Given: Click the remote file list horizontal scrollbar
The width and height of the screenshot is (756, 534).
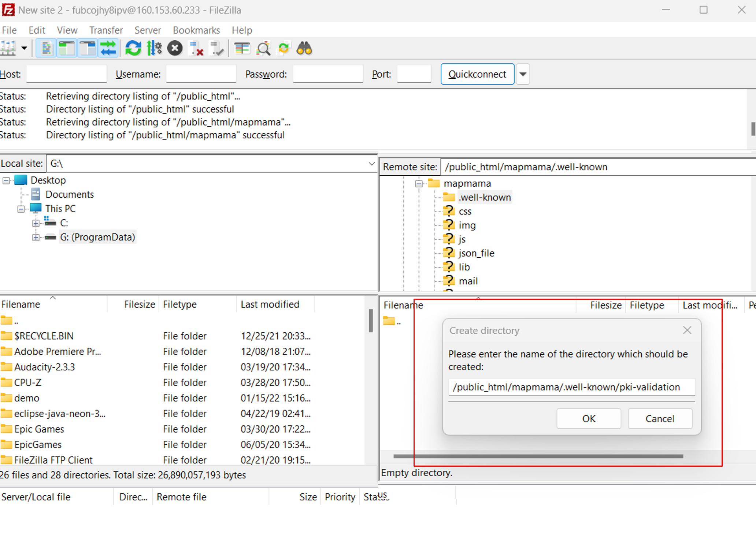Looking at the screenshot, I should (x=538, y=456).
